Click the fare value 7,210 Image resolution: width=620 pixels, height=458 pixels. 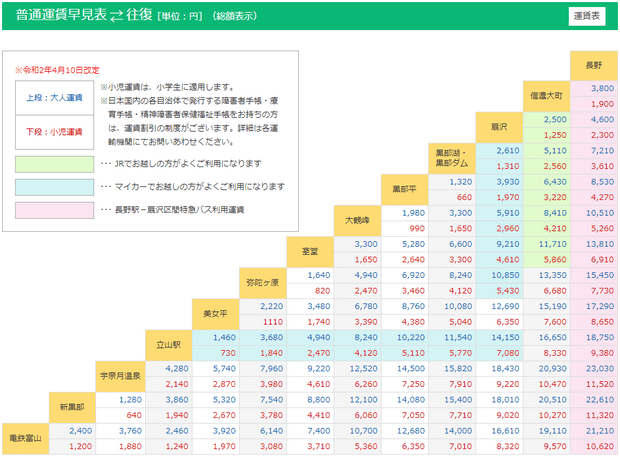pos(602,151)
